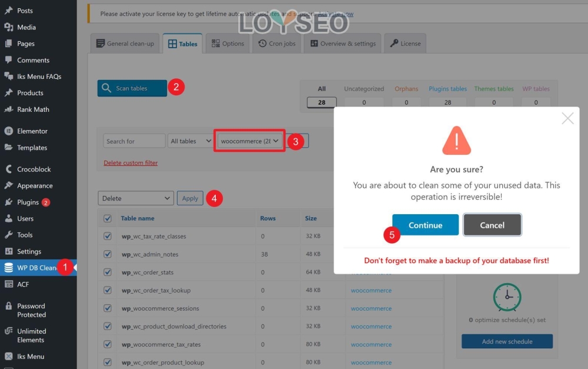Open Rank Math via its chart icon
This screenshot has height=369, width=588.
click(x=9, y=109)
